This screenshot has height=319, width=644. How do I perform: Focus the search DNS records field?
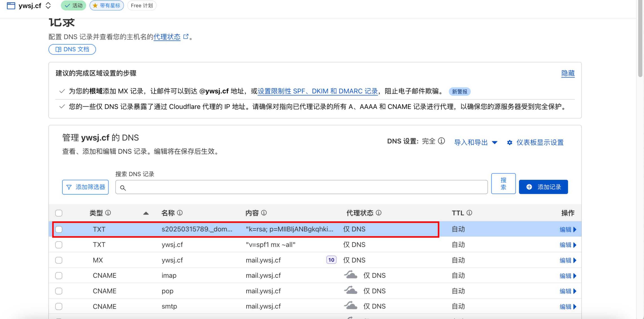point(301,187)
